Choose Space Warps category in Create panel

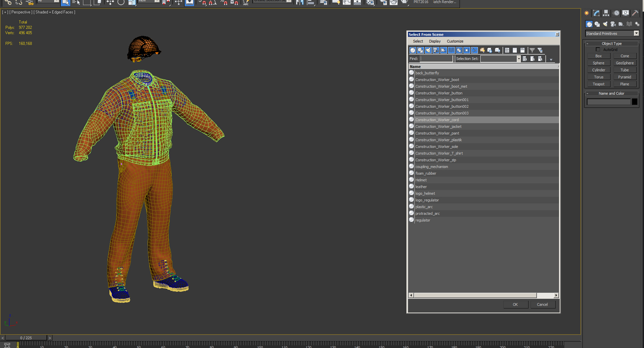point(629,24)
